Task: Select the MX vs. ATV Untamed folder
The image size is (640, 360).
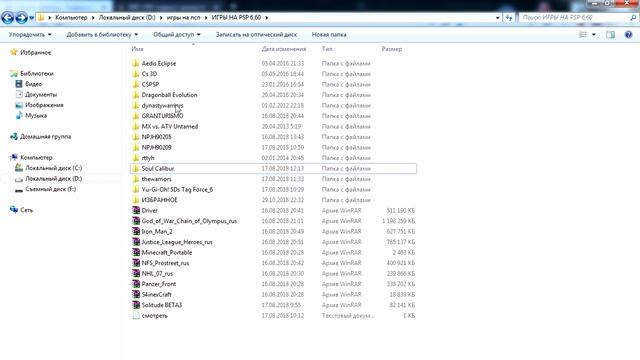Action: (169, 127)
